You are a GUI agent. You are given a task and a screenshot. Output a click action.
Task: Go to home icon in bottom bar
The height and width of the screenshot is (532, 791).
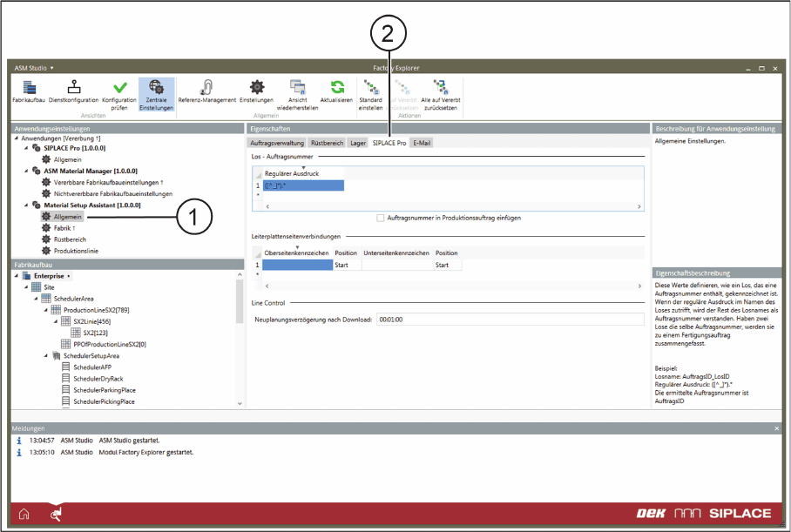click(x=24, y=513)
